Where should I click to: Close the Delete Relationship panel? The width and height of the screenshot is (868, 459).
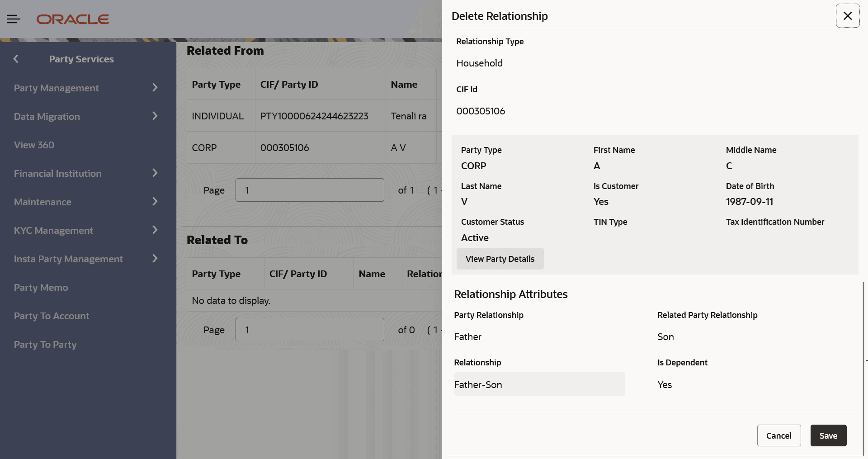click(848, 16)
